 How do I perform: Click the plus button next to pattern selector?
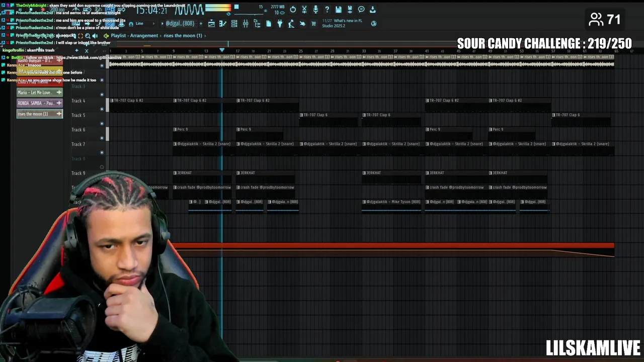click(x=201, y=24)
